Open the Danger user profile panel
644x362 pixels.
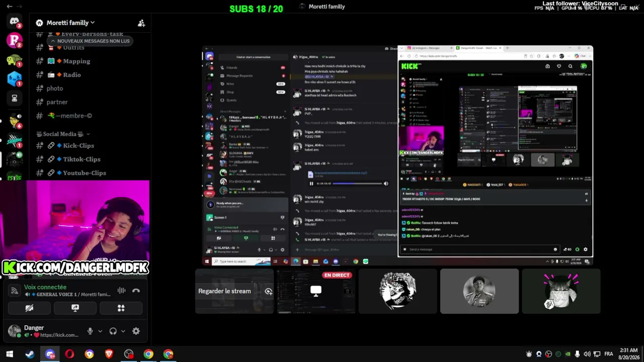(x=44, y=331)
